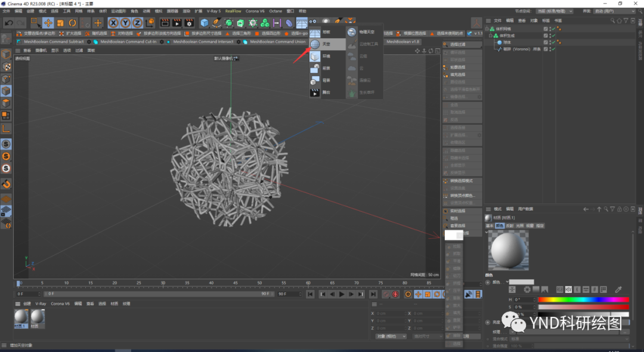
Task: Click the purple deformer capsule icon
Action: [289, 23]
